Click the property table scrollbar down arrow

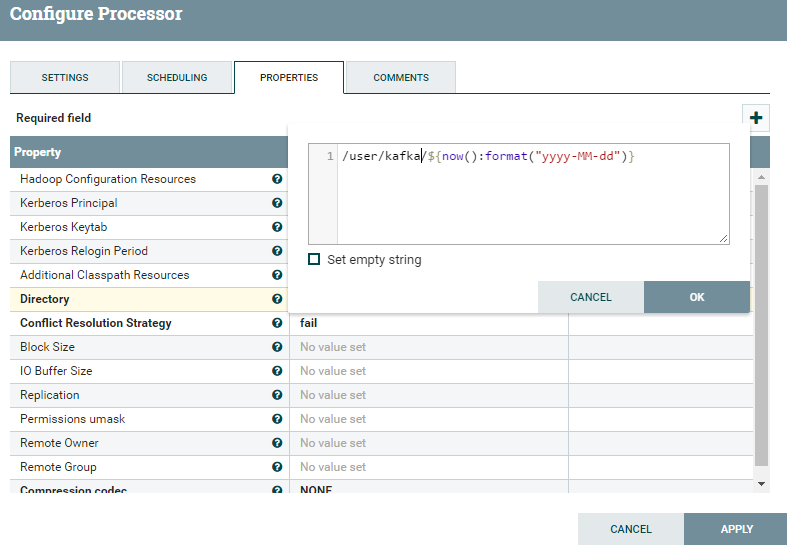tap(761, 483)
